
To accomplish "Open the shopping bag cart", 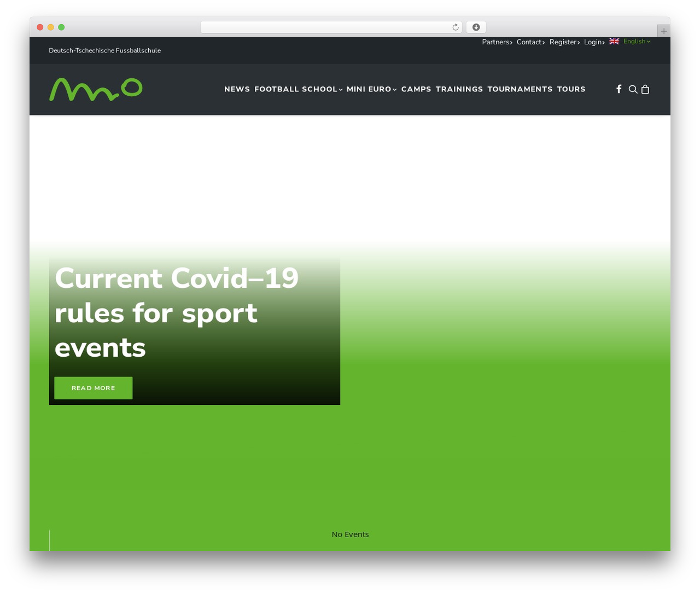I will [x=645, y=89].
